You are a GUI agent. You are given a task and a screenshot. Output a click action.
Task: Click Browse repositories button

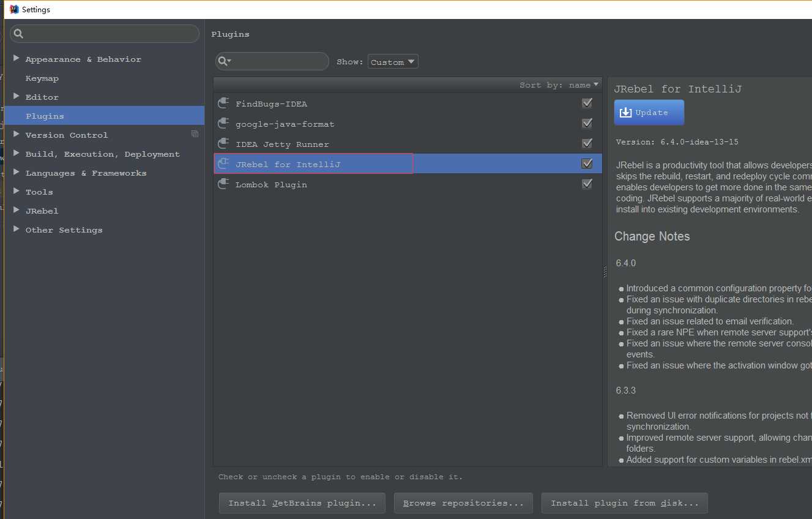click(463, 503)
